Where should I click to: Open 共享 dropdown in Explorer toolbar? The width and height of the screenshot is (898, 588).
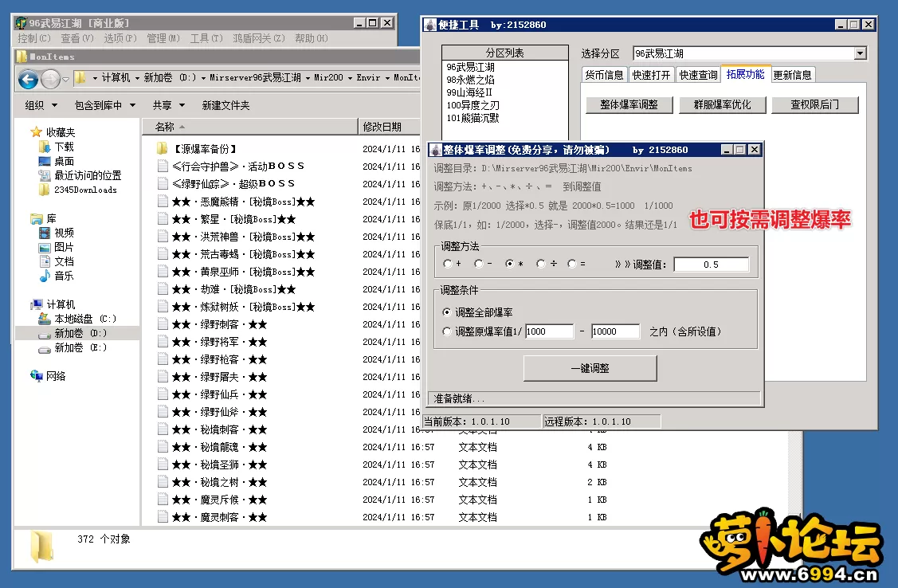pyautogui.click(x=169, y=105)
